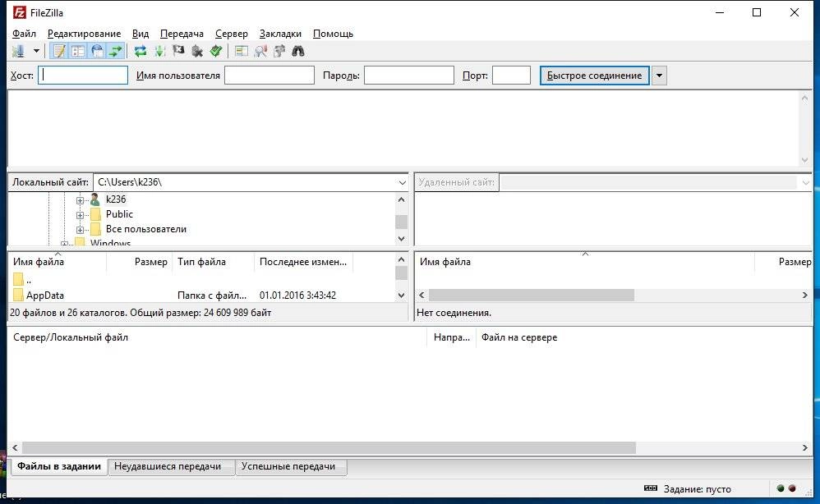Switch to Файлы в задании tab
Image resolution: width=820 pixels, height=504 pixels.
point(58,466)
